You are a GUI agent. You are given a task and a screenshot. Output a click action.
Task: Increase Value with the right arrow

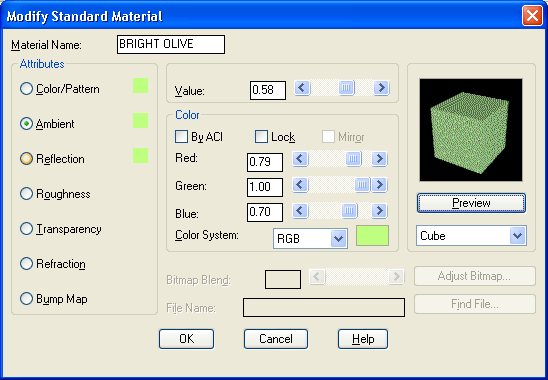point(381,88)
